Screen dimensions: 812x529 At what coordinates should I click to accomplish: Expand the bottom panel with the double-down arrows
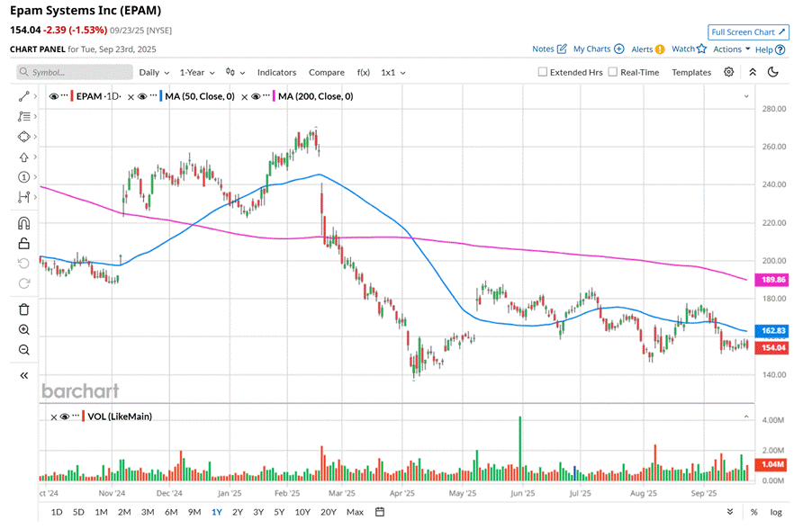coord(730,512)
